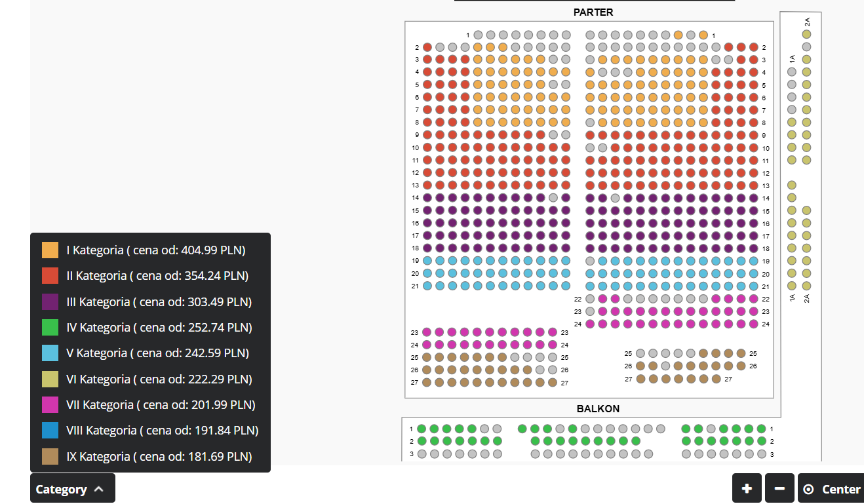864x504 pixels.
Task: Click the zoom in plus button
Action: (x=747, y=488)
